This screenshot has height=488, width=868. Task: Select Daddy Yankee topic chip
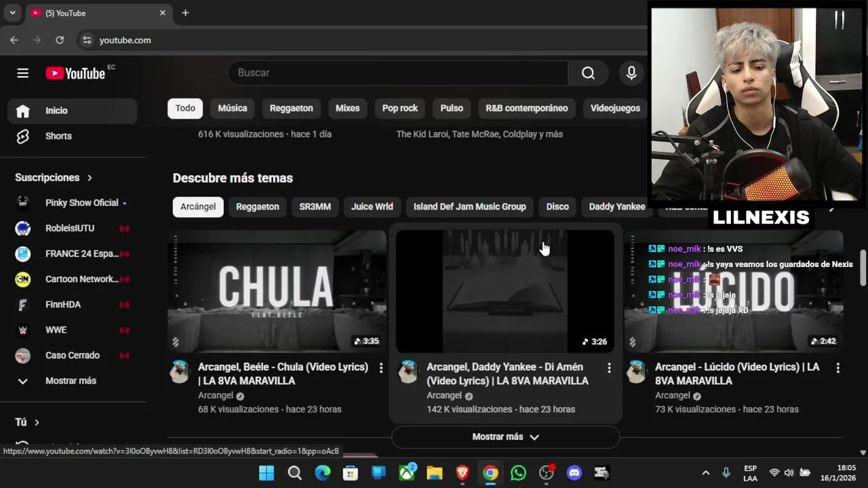[x=616, y=207]
